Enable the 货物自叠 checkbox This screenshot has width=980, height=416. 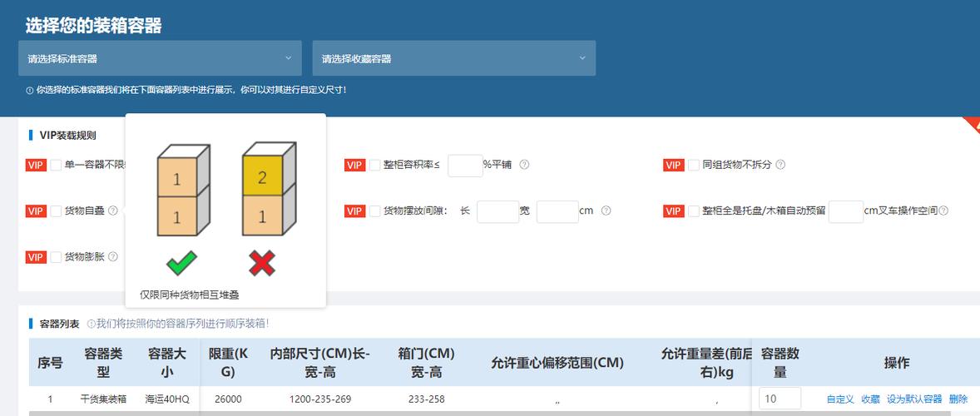pyautogui.click(x=56, y=211)
